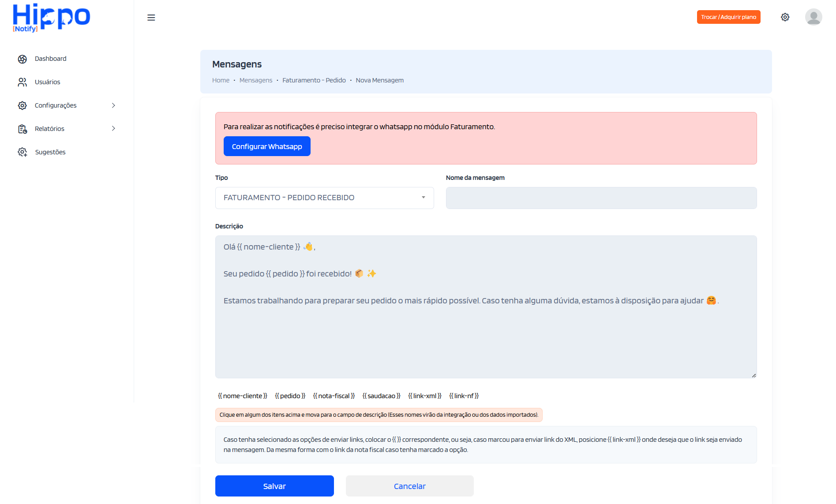Click the Configurar Whatsapp button
This screenshot has height=504, width=836.
coord(267,146)
